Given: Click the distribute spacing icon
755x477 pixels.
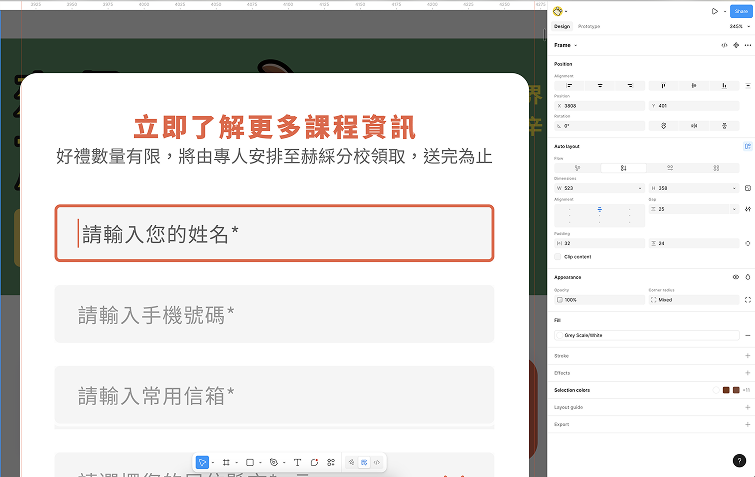Looking at the screenshot, I should coord(748,86).
